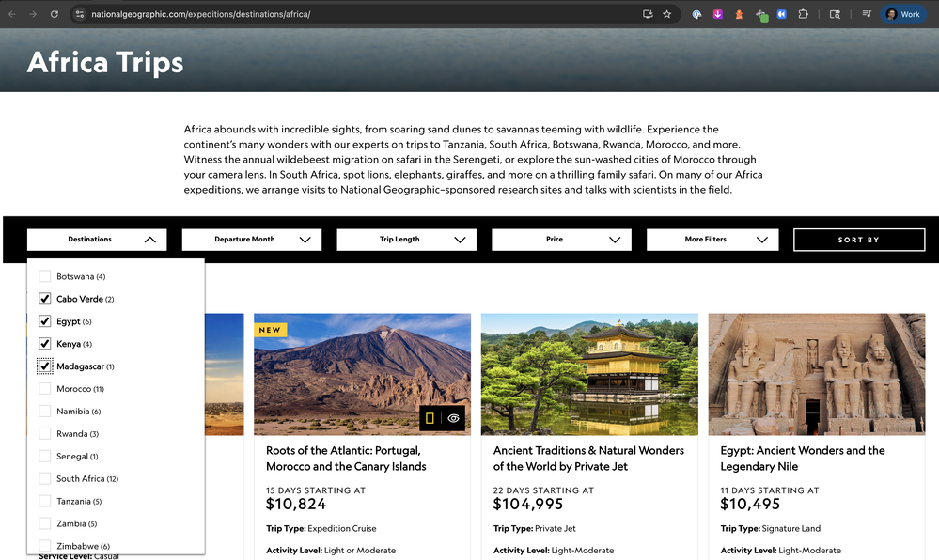Open the media controls icon in toolbar
Viewport: 939px width, 560px height.
pos(865,14)
